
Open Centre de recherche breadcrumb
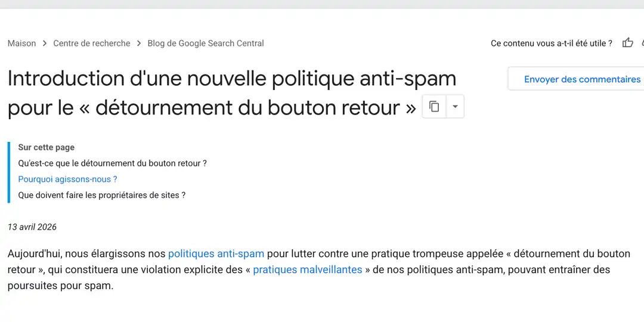click(92, 44)
